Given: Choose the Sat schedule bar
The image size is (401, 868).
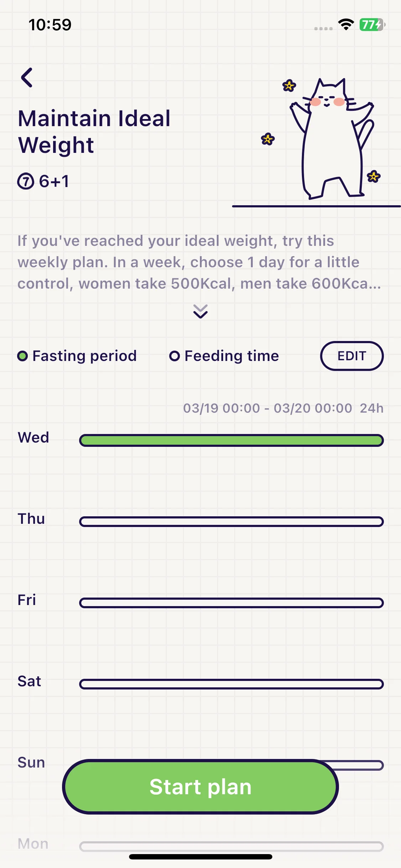Looking at the screenshot, I should click(231, 684).
